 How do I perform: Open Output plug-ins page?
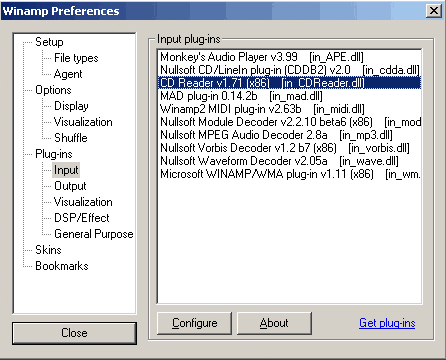(70, 186)
